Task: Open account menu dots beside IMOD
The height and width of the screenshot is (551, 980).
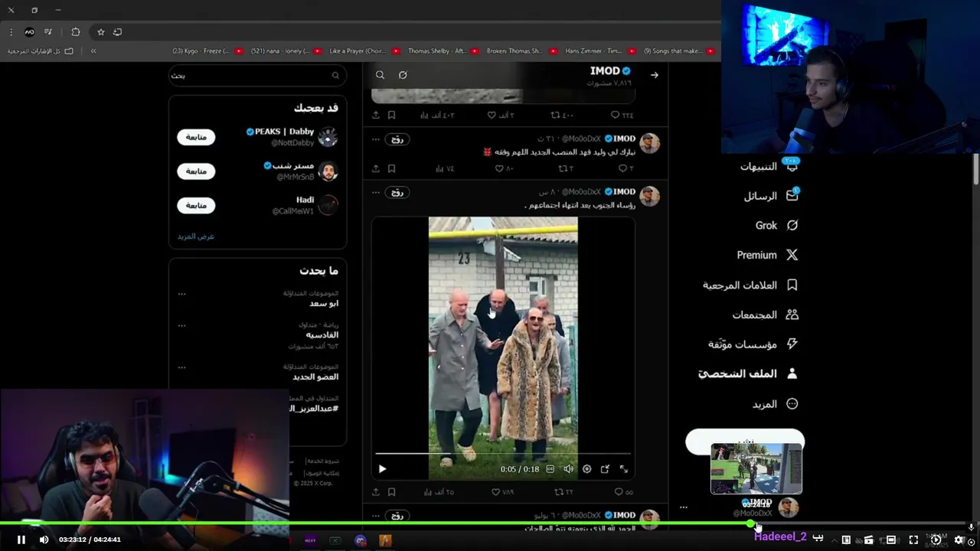Action: (684, 507)
